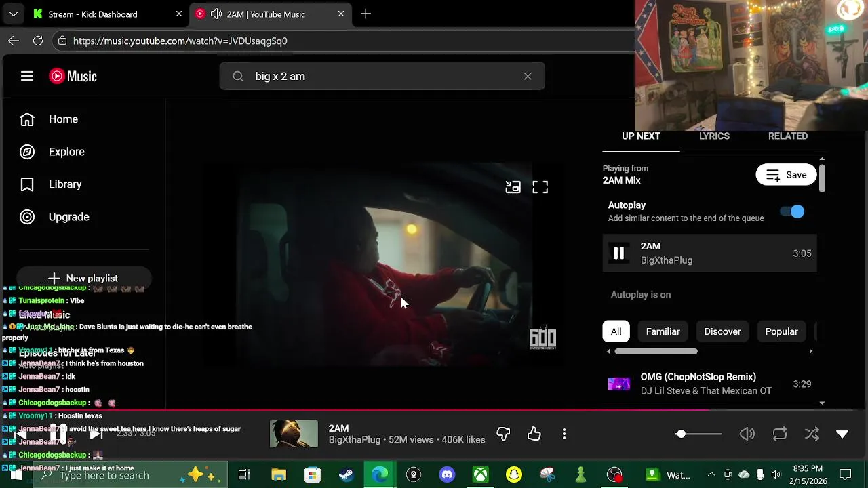868x488 pixels.
Task: Toggle shuffle in player bar
Action: tap(812, 434)
